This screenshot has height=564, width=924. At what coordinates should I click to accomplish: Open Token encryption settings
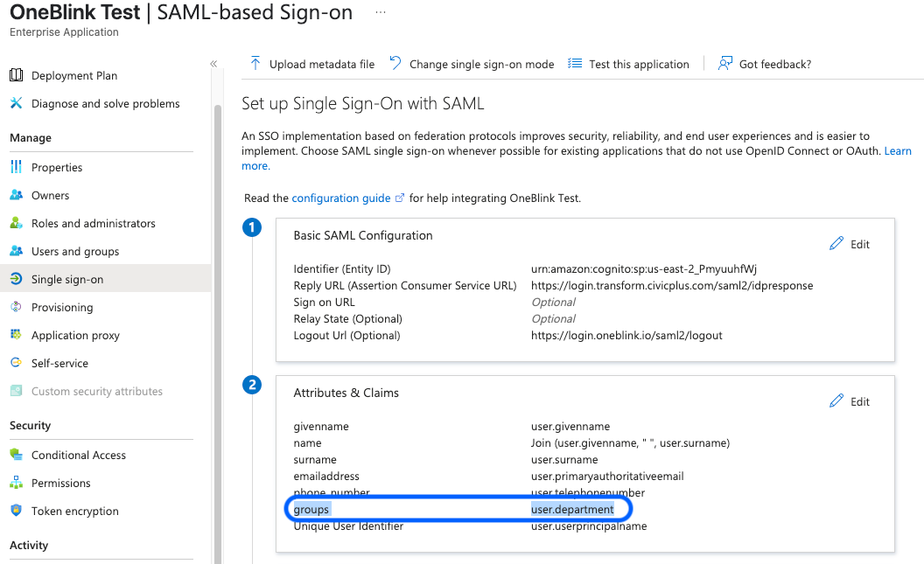click(75, 511)
